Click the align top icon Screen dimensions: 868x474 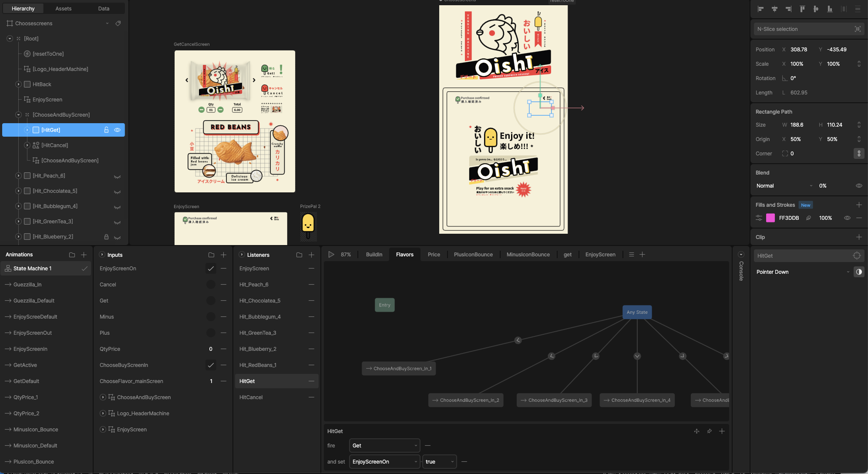(x=802, y=9)
